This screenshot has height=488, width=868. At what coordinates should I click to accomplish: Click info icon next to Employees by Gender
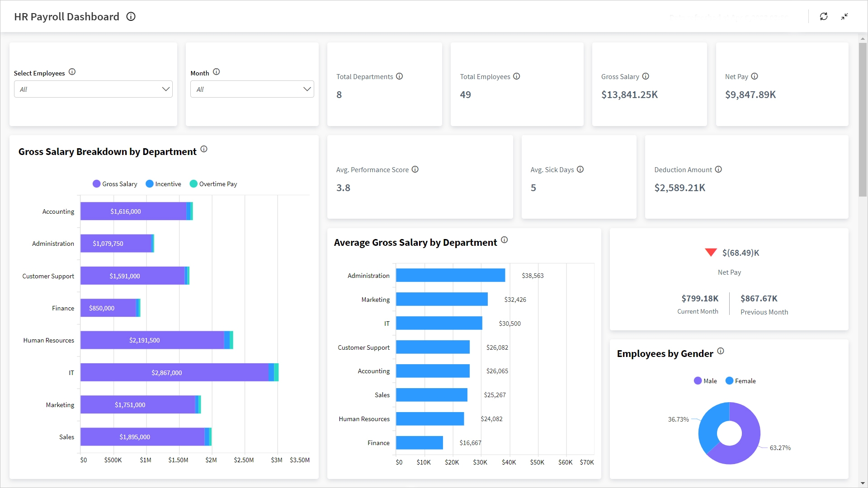coord(721,351)
